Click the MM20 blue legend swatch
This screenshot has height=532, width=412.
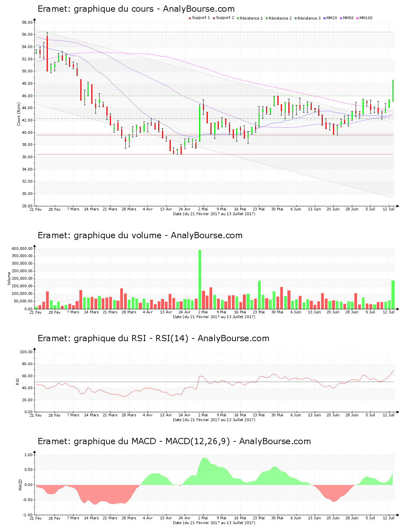tap(324, 18)
